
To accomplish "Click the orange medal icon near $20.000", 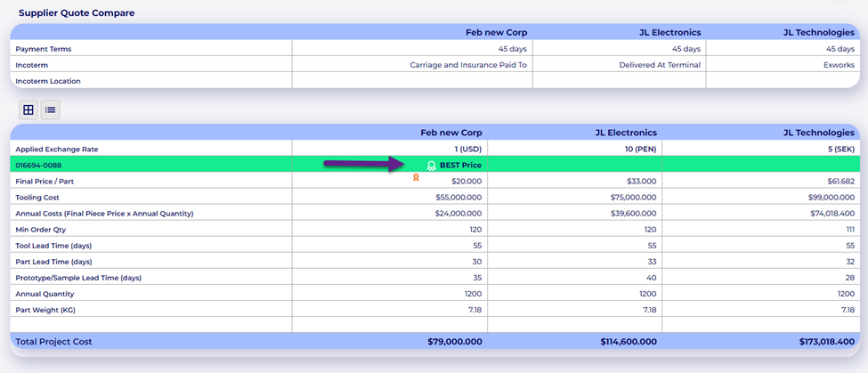I will [x=416, y=178].
